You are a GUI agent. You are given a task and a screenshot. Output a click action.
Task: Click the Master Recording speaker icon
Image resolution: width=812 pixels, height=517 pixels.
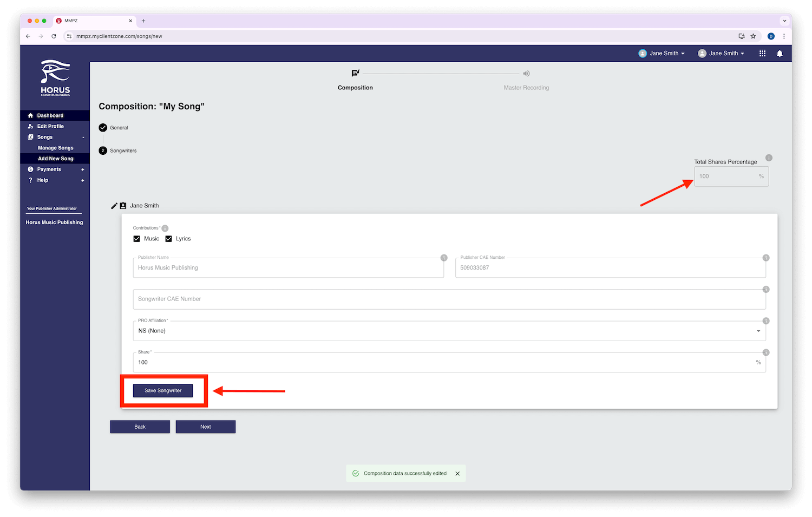[526, 73]
